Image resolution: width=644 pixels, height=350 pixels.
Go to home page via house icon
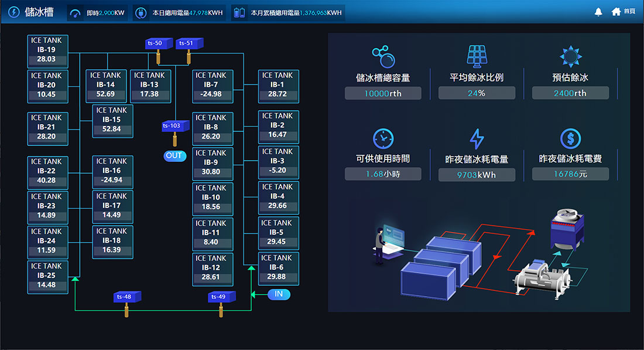click(x=616, y=12)
